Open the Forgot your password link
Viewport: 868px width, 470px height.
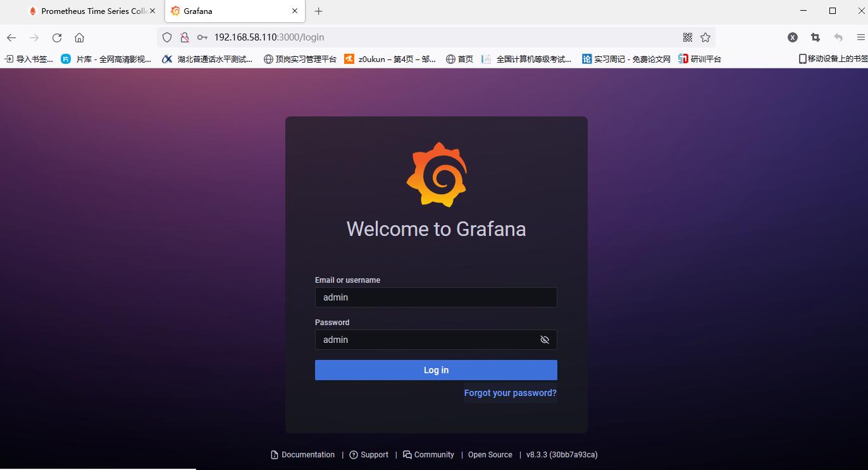click(x=511, y=393)
